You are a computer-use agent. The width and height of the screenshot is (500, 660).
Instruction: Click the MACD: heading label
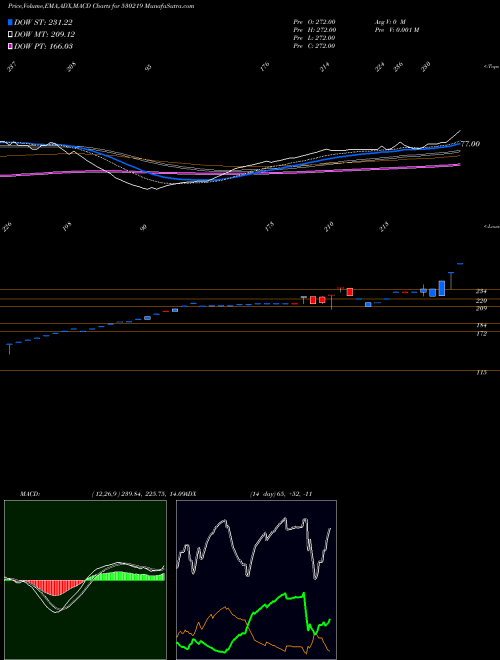coord(29,494)
